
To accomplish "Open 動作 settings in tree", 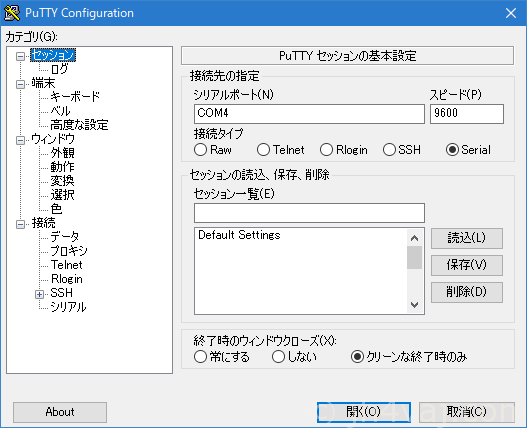I will coord(63,167).
